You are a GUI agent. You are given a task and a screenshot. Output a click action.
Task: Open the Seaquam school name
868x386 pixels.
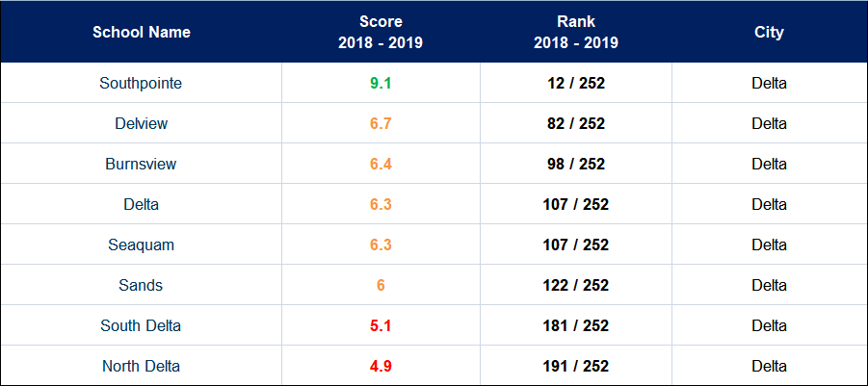pyautogui.click(x=141, y=244)
